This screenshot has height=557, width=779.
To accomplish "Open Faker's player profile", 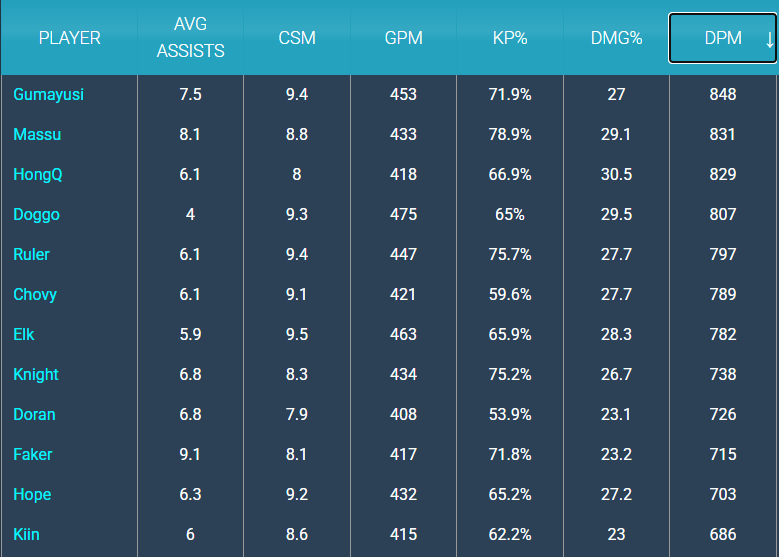I will (33, 454).
